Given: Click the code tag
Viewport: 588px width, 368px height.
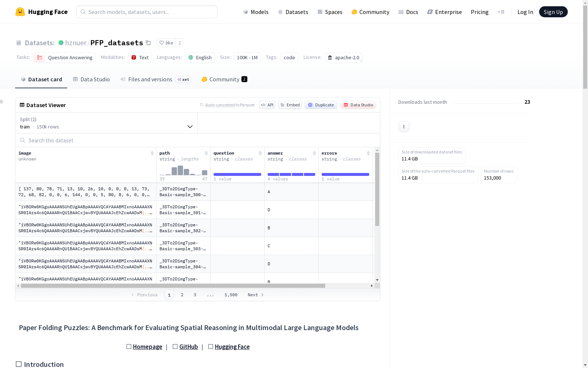Looking at the screenshot, I should coord(289,57).
